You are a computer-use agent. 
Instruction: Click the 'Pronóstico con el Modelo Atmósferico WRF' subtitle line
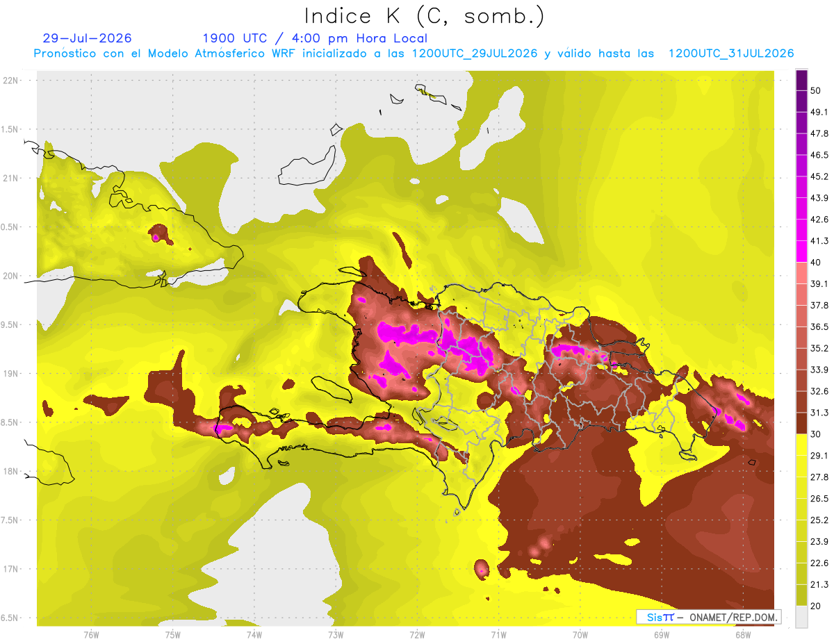[x=414, y=53]
